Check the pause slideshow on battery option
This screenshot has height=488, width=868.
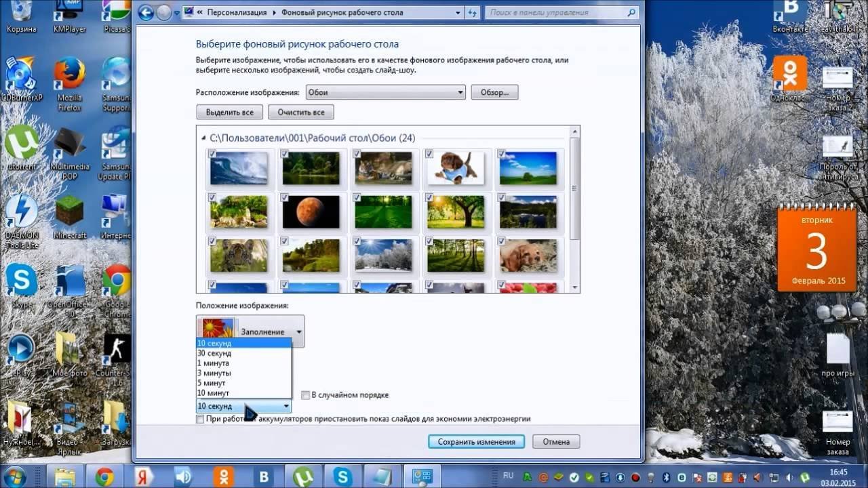click(200, 419)
